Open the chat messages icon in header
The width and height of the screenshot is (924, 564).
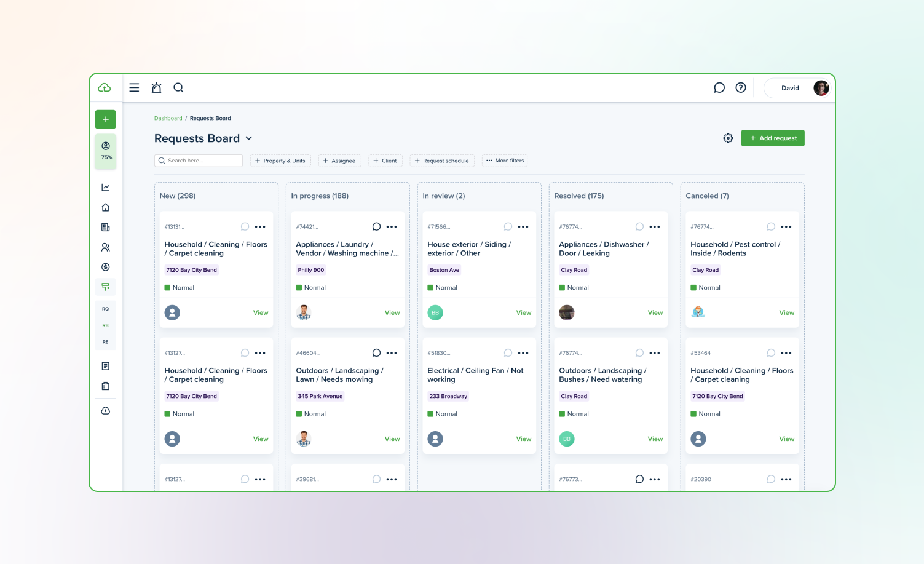[719, 88]
